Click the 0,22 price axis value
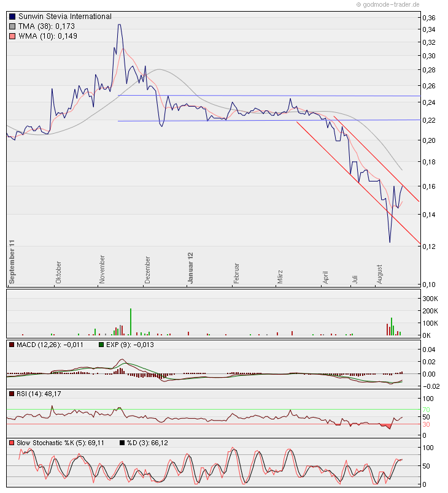This screenshot has height=493, width=448. (x=429, y=120)
